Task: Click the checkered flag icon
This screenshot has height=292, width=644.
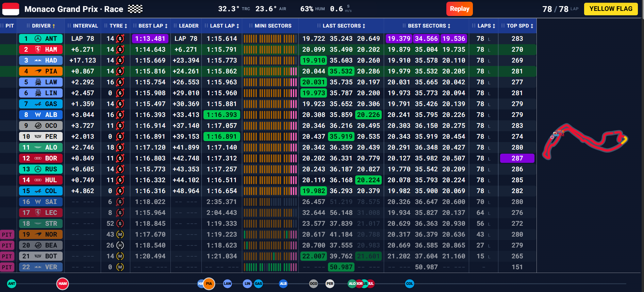Action: tap(135, 9)
